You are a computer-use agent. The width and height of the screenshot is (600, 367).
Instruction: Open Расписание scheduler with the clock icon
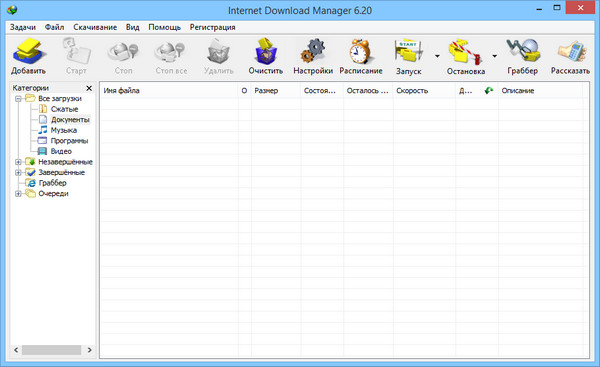[360, 51]
